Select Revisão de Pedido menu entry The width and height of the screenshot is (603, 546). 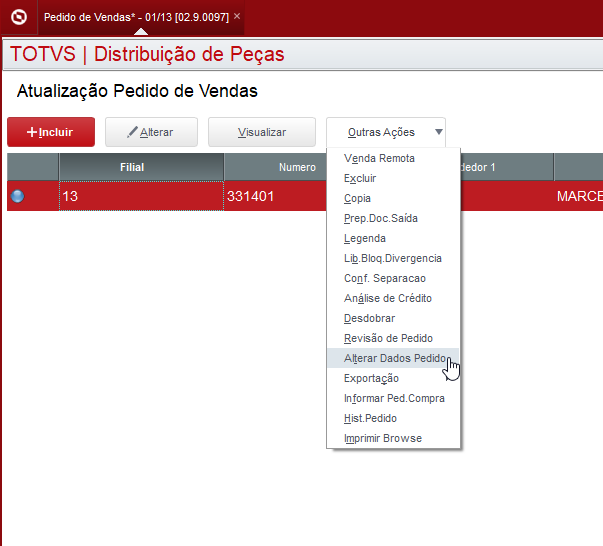tap(393, 338)
